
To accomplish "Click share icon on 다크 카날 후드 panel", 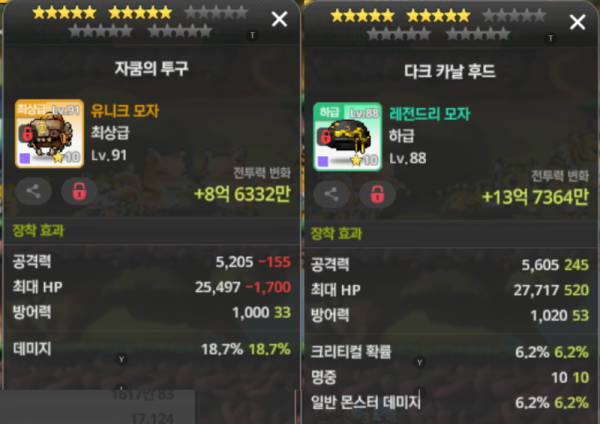I will 331,194.
